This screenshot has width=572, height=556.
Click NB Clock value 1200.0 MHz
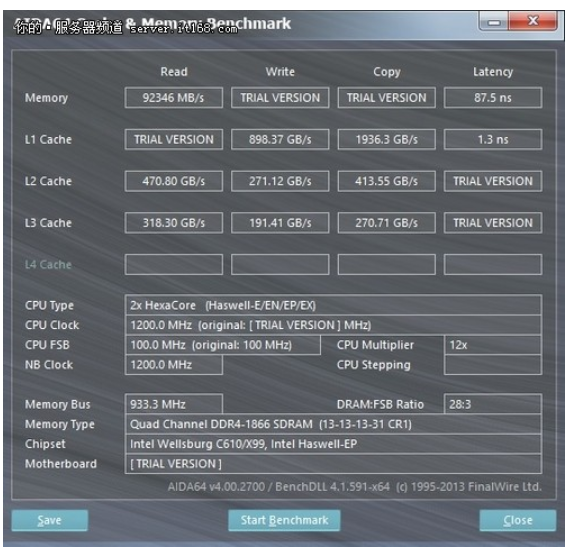(x=174, y=364)
